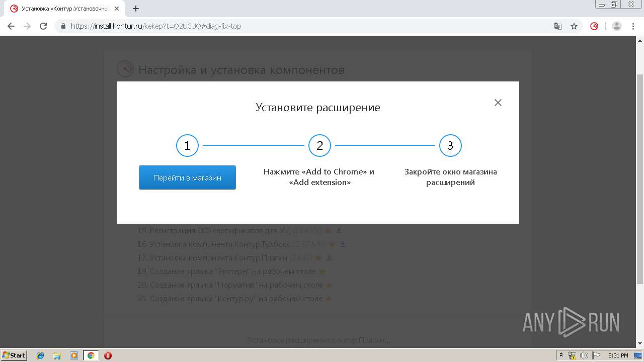The height and width of the screenshot is (362, 644).
Task: Open Windows Explorer from taskbar
Action: pos(57,355)
